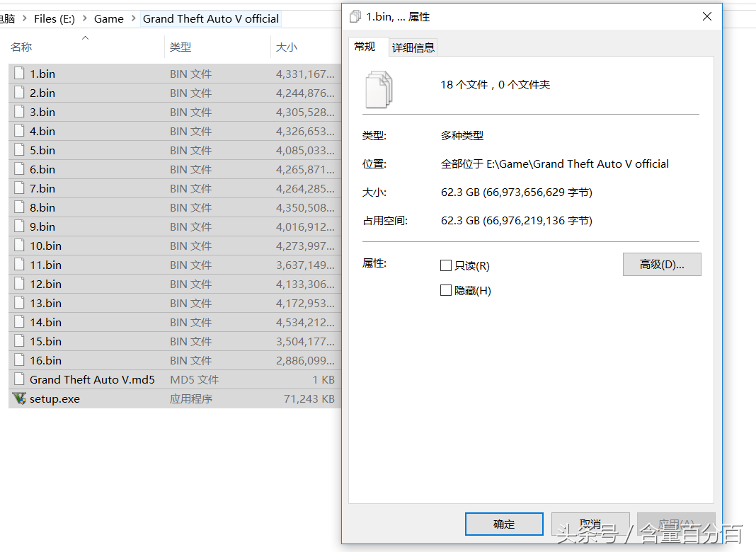Image resolution: width=756 pixels, height=552 pixels.
Task: Click the BIN 文件 type cell of 9.bin
Action: pyautogui.click(x=191, y=226)
